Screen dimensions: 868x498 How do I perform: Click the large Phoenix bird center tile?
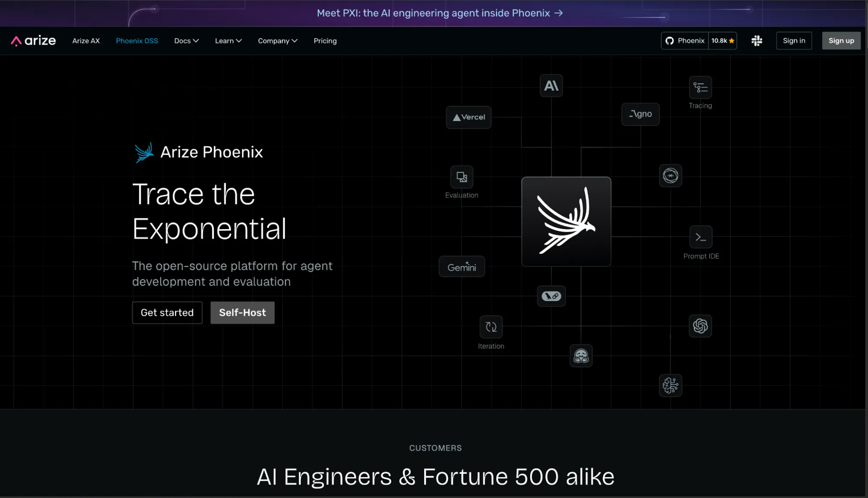(566, 221)
